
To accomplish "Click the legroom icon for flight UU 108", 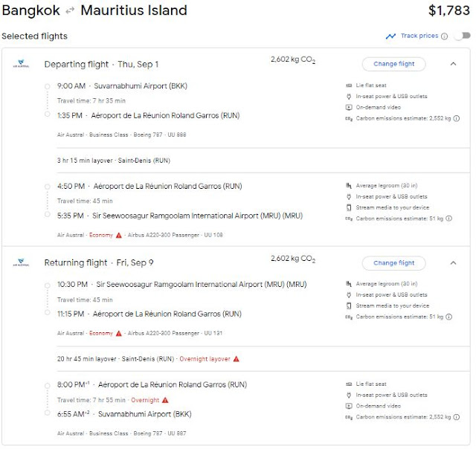I will tap(349, 186).
